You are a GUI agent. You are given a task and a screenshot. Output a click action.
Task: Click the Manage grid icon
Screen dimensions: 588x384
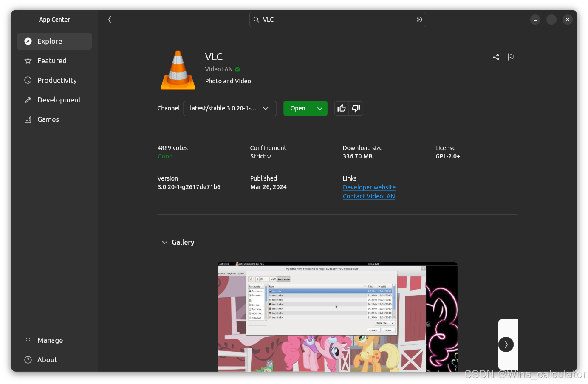(28, 340)
